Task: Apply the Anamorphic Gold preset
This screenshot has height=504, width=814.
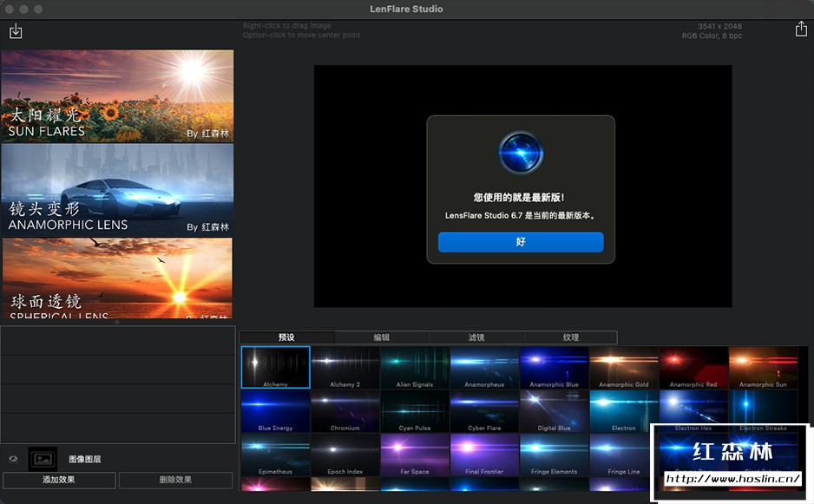Action: click(x=623, y=368)
